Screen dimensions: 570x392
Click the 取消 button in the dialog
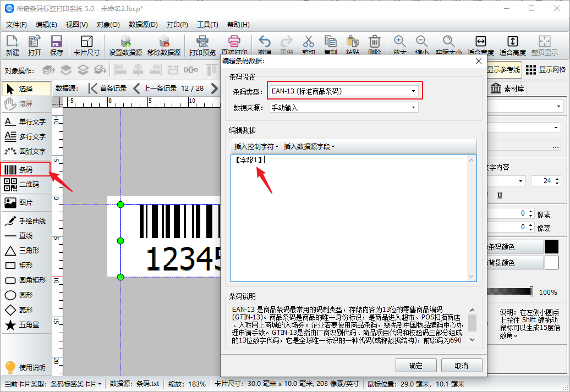point(462,366)
